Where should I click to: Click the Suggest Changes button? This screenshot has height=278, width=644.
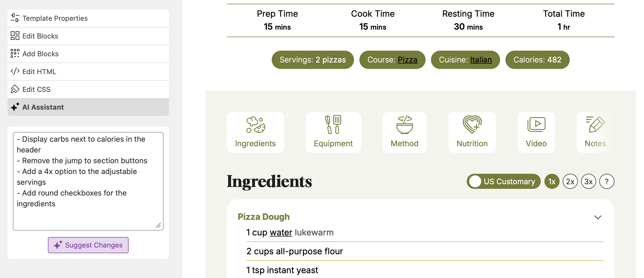88,245
